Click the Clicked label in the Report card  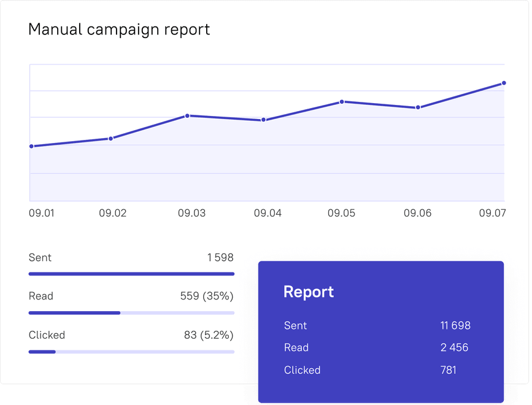coord(303,370)
